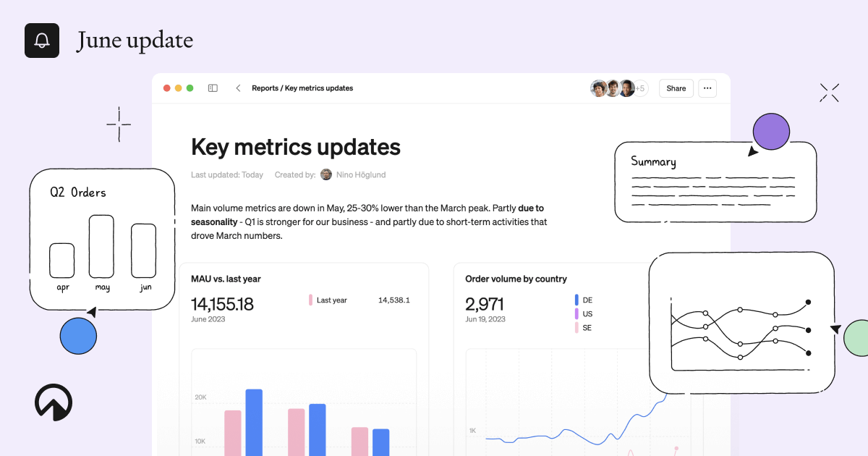The width and height of the screenshot is (868, 456).
Task: Click the 'Key metrics updates' page heading
Action: [296, 147]
